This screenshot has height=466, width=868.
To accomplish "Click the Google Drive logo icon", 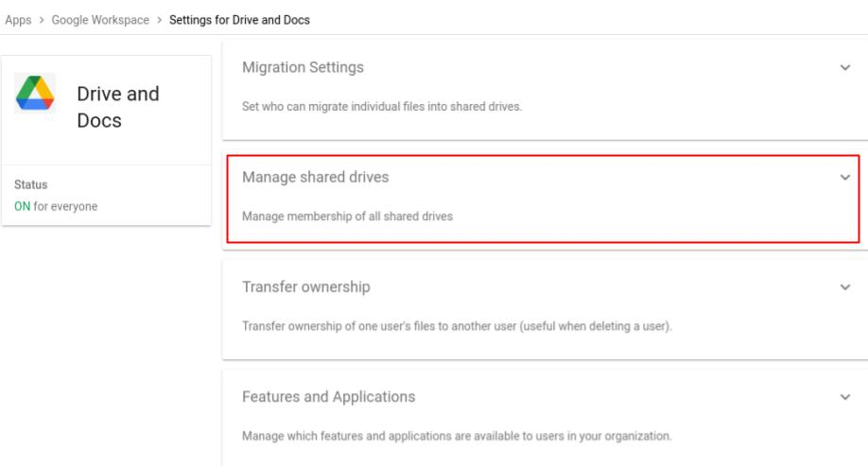I will point(35,93).
